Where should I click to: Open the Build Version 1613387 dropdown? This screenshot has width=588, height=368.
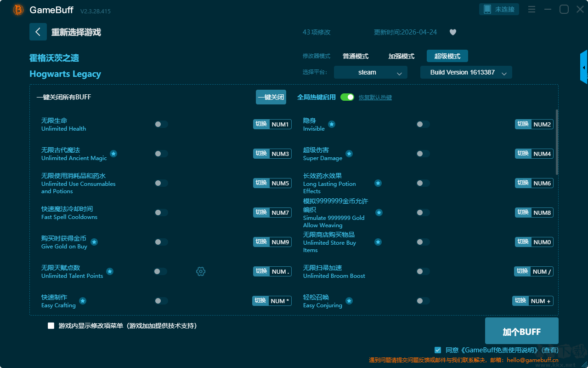point(466,72)
